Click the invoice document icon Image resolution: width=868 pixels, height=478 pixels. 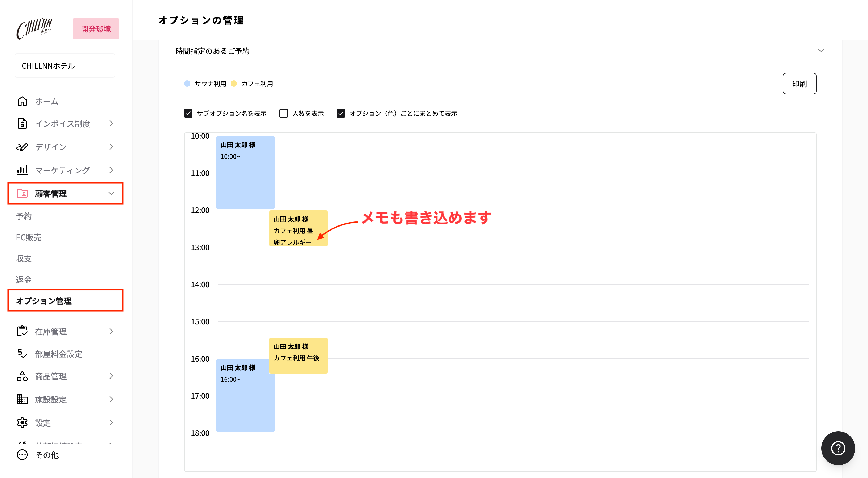[x=22, y=123]
